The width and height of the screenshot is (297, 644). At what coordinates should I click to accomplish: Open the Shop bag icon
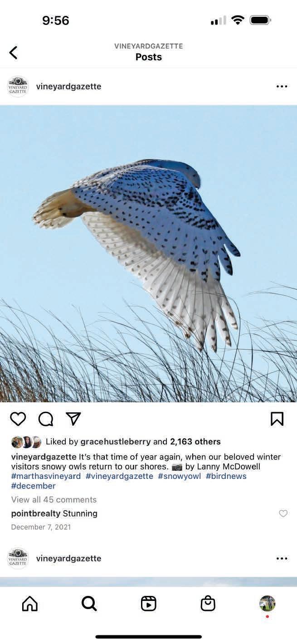(208, 604)
